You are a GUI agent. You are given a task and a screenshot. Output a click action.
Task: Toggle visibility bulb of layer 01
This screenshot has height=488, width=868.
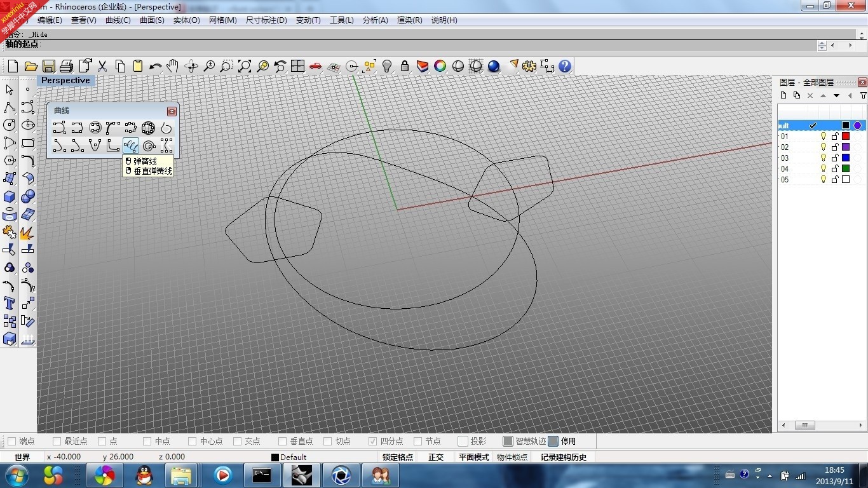pos(824,136)
